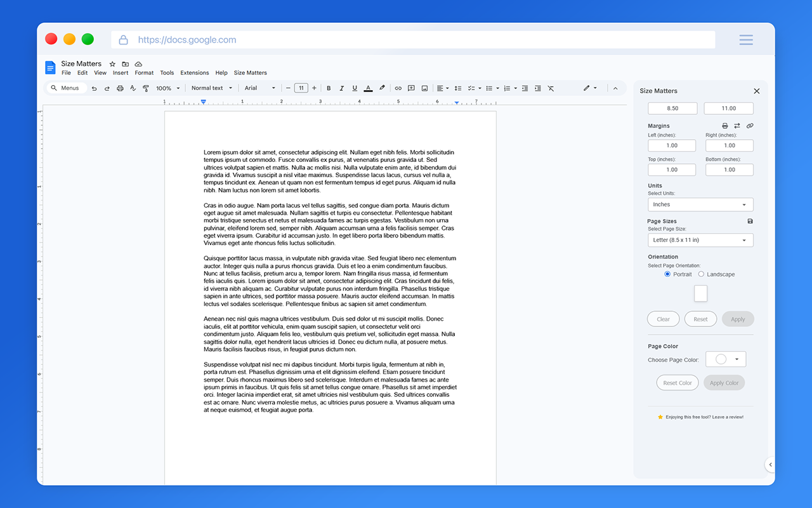Select the Portrait orientation radio button
The height and width of the screenshot is (508, 812).
click(x=667, y=274)
